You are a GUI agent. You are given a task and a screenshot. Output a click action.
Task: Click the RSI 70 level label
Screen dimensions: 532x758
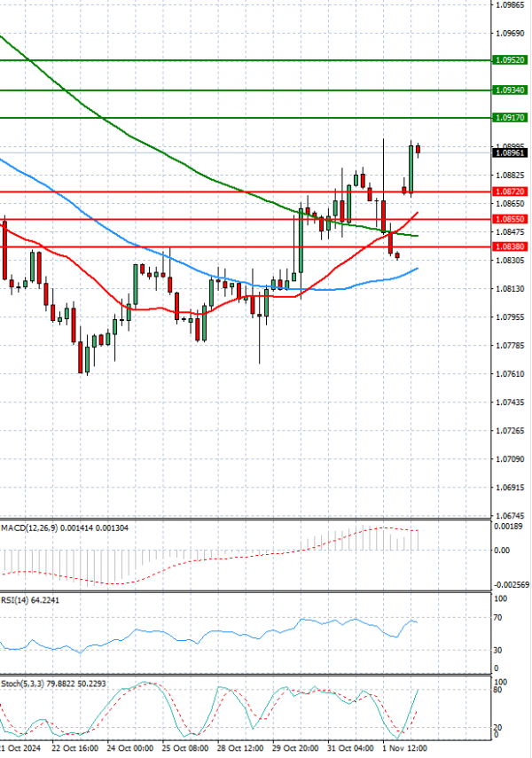tap(497, 618)
